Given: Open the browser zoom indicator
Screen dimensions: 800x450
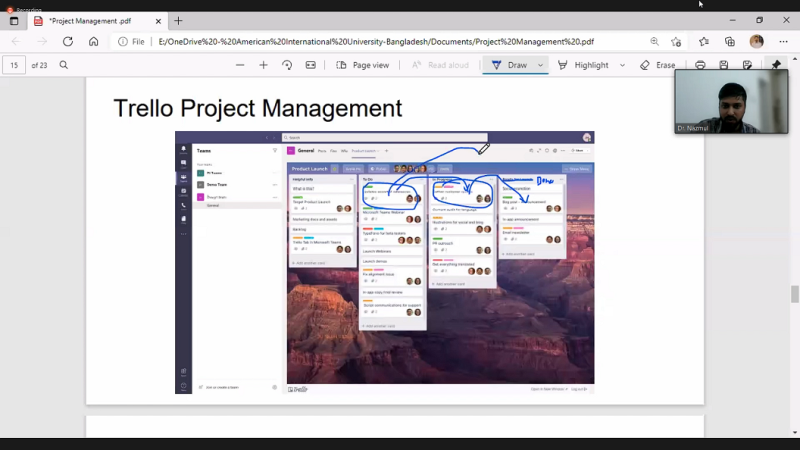Looking at the screenshot, I should click(x=654, y=42).
